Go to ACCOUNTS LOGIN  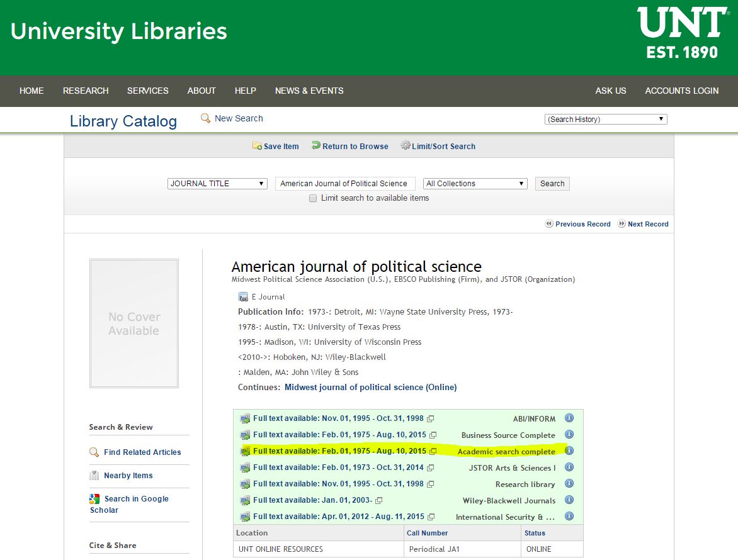(681, 91)
